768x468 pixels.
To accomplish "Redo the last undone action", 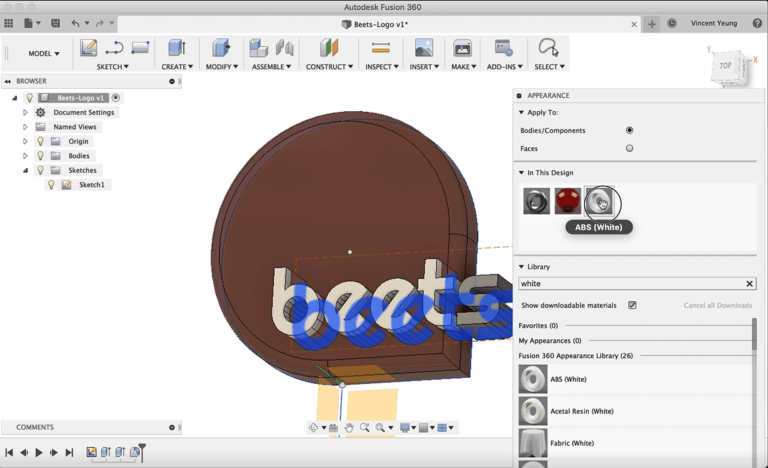I will (x=99, y=23).
